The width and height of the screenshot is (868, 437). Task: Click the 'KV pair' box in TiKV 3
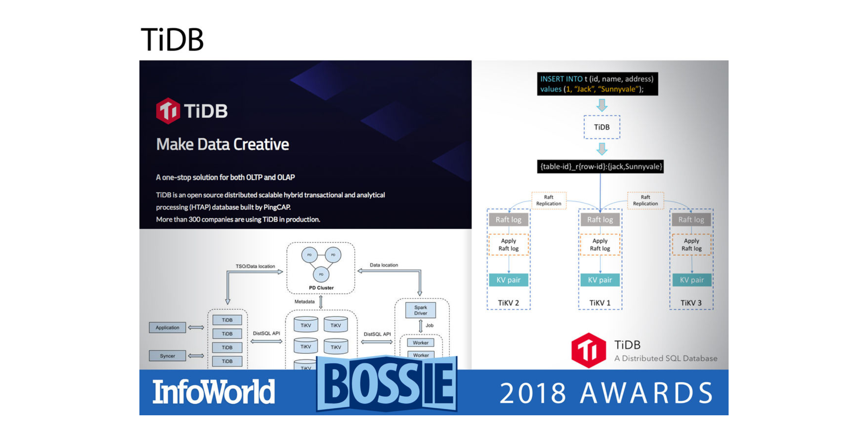coord(692,280)
